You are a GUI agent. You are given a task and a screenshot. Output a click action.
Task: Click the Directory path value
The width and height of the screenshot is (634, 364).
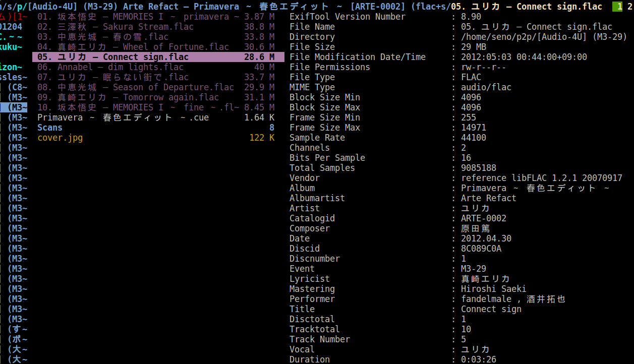click(544, 37)
